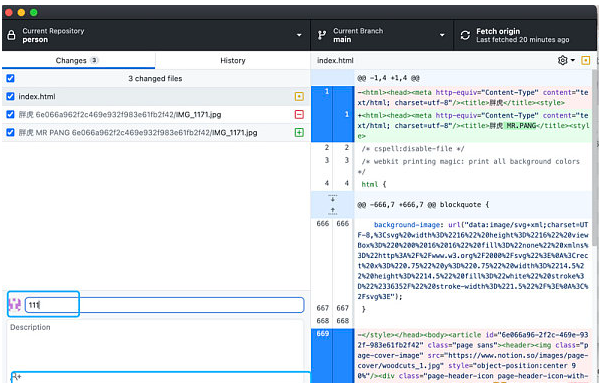
Task: Uncheck the deleted IMG_1171.jpg file checkbox
Action: [10, 114]
